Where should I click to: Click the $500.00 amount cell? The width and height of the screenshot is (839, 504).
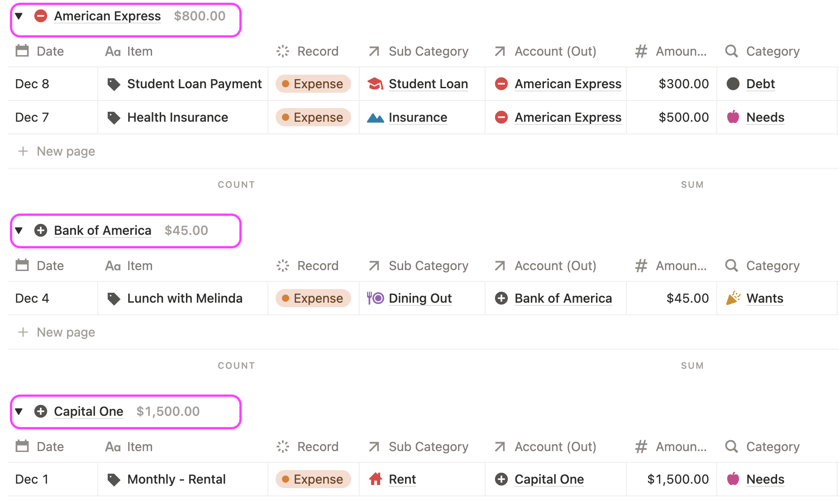683,118
